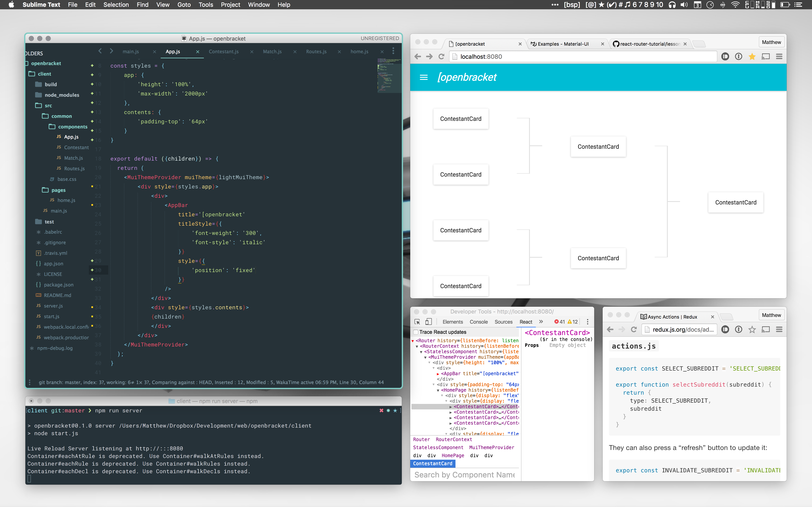Select the DevTools inspect element tool
This screenshot has height=507, width=812.
417,322
